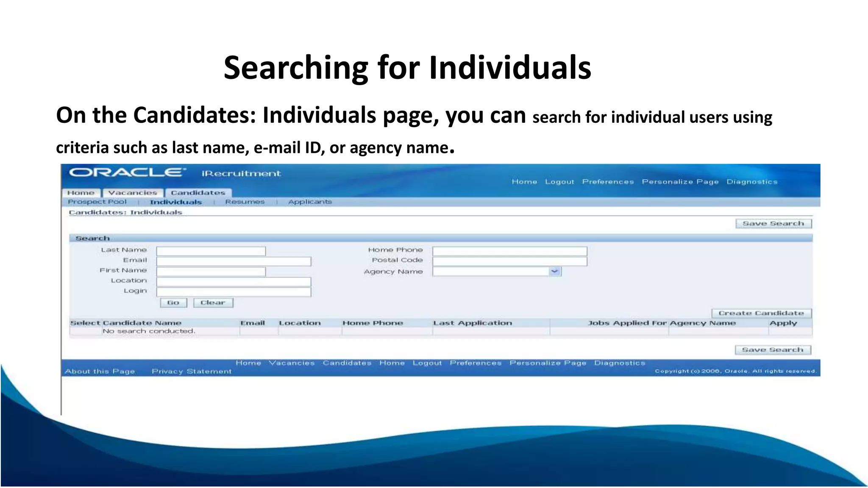Click the footer Candidates link

pyautogui.click(x=347, y=363)
